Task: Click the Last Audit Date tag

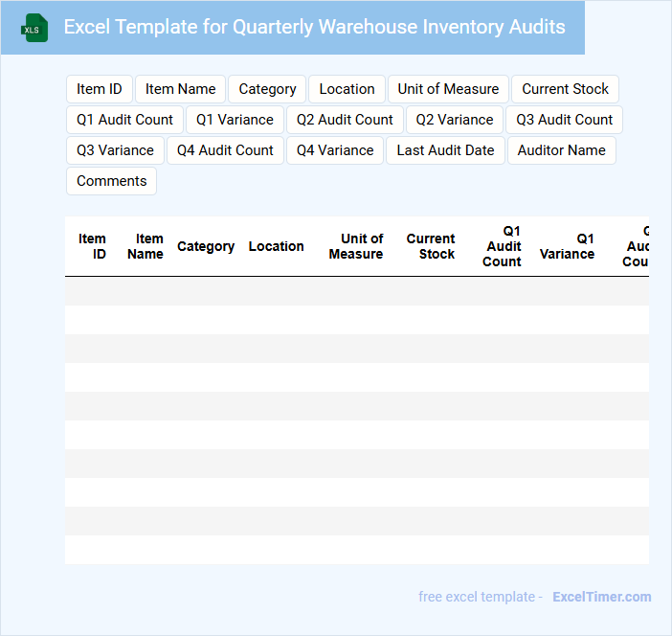Action: (x=445, y=150)
